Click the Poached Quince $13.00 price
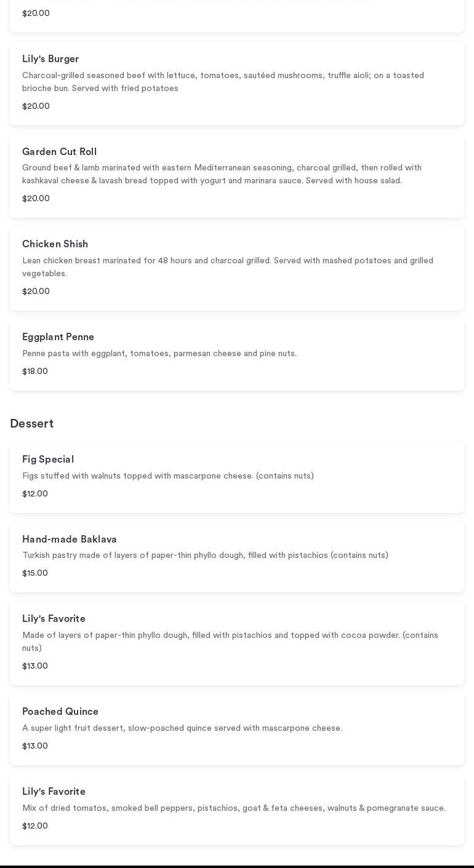The image size is (474, 868). tap(35, 746)
